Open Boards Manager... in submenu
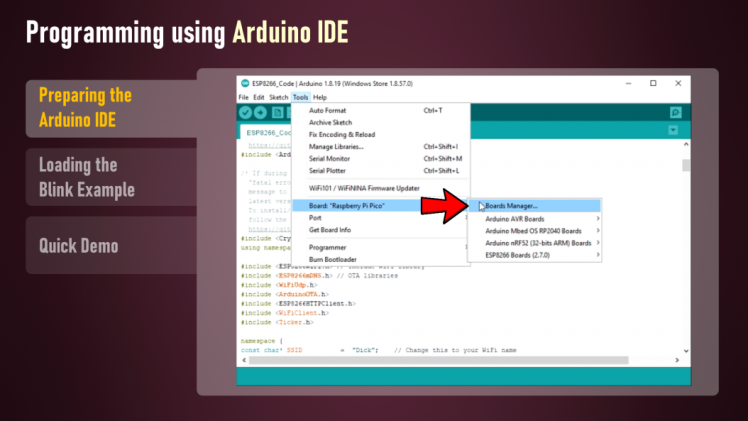This screenshot has width=748, height=421. [534, 206]
